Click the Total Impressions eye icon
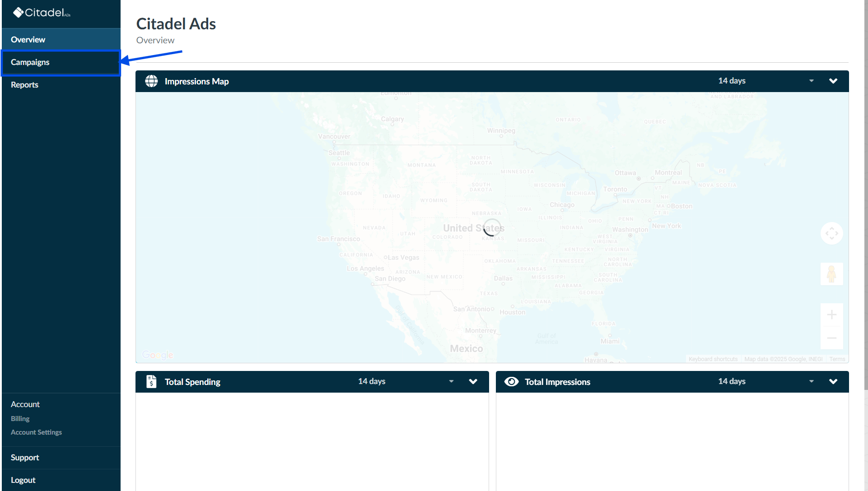 tap(511, 382)
